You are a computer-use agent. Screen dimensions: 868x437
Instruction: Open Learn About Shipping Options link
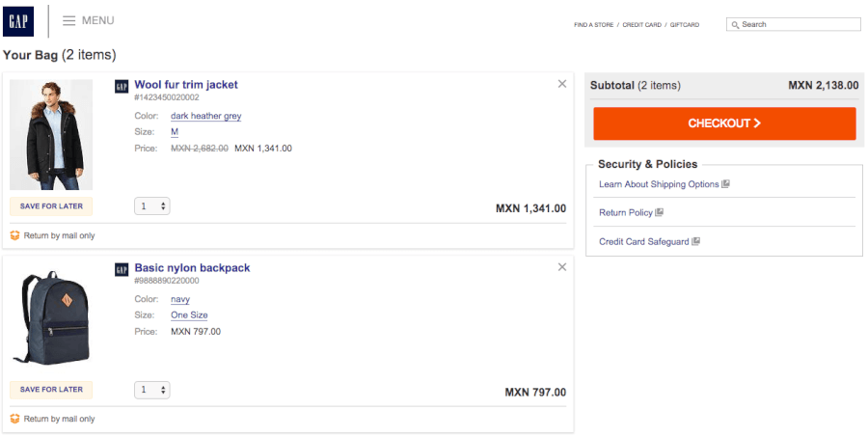pyautogui.click(x=659, y=184)
